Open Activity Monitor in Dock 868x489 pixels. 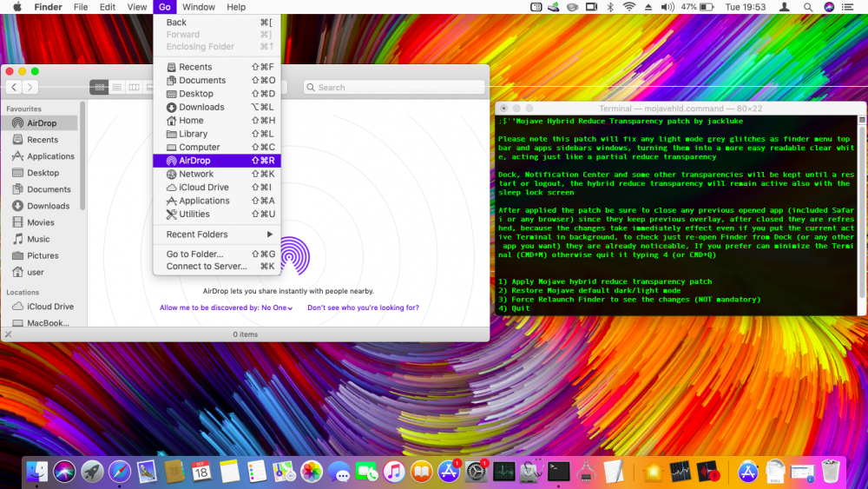pyautogui.click(x=503, y=472)
